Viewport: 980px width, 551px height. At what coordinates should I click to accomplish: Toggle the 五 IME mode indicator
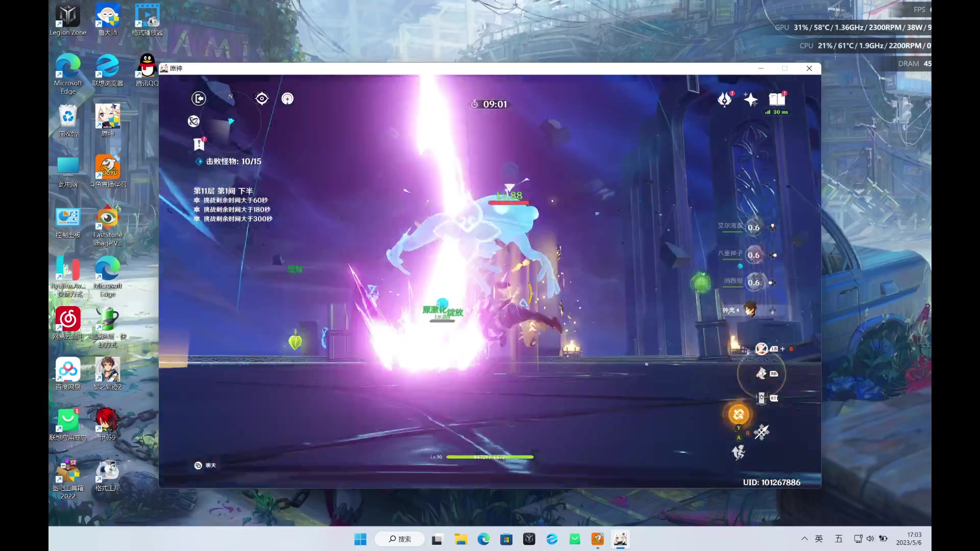(x=839, y=539)
